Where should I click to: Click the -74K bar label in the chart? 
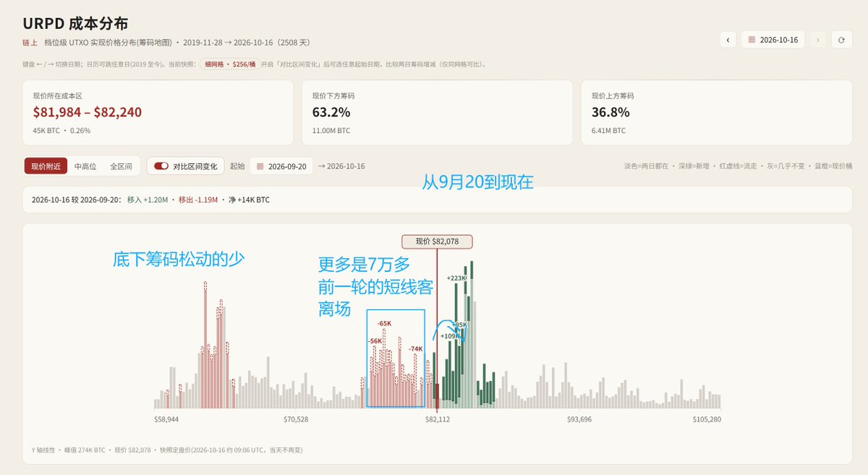415,348
